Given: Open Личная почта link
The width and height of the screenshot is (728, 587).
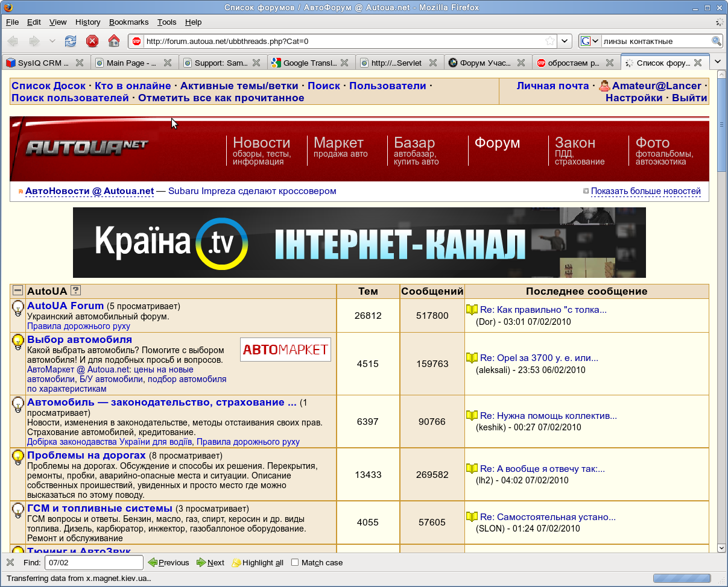Looking at the screenshot, I should tap(552, 86).
